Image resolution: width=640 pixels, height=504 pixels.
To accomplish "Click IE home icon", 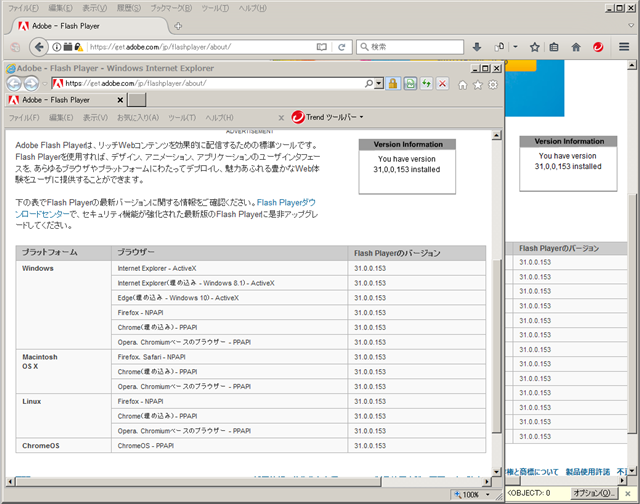I will coord(462,85).
